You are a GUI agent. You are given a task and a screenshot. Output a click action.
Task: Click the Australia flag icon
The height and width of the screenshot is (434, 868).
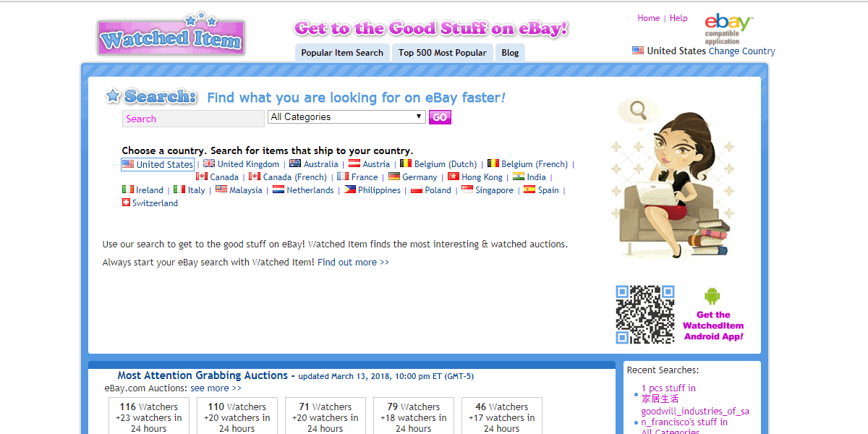click(x=295, y=163)
